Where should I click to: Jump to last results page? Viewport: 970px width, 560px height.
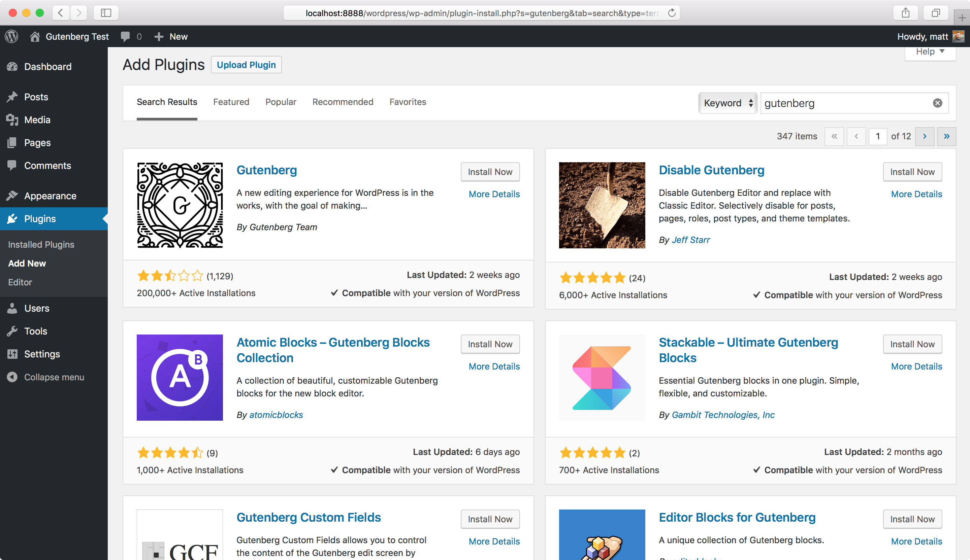946,136
